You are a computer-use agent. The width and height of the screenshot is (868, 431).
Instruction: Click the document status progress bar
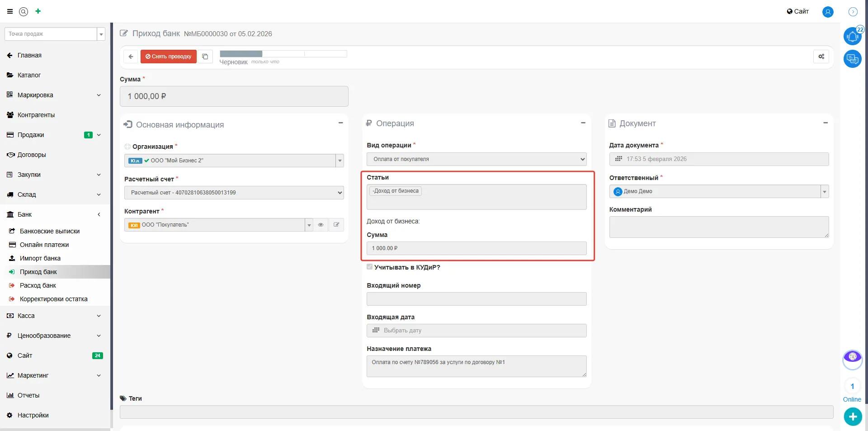[283, 54]
